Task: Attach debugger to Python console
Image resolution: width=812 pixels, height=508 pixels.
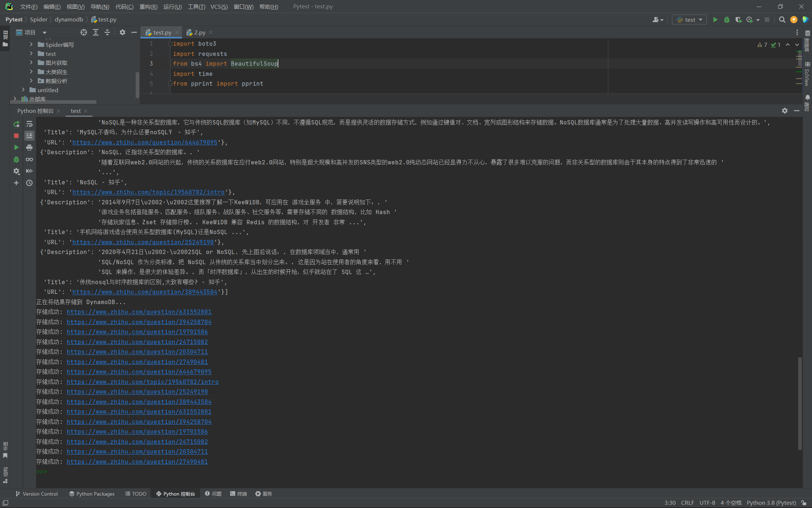Action: (x=16, y=159)
